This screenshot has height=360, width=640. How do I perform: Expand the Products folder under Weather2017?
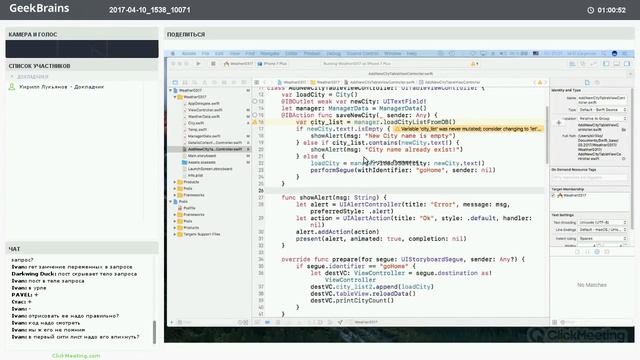(x=175, y=182)
